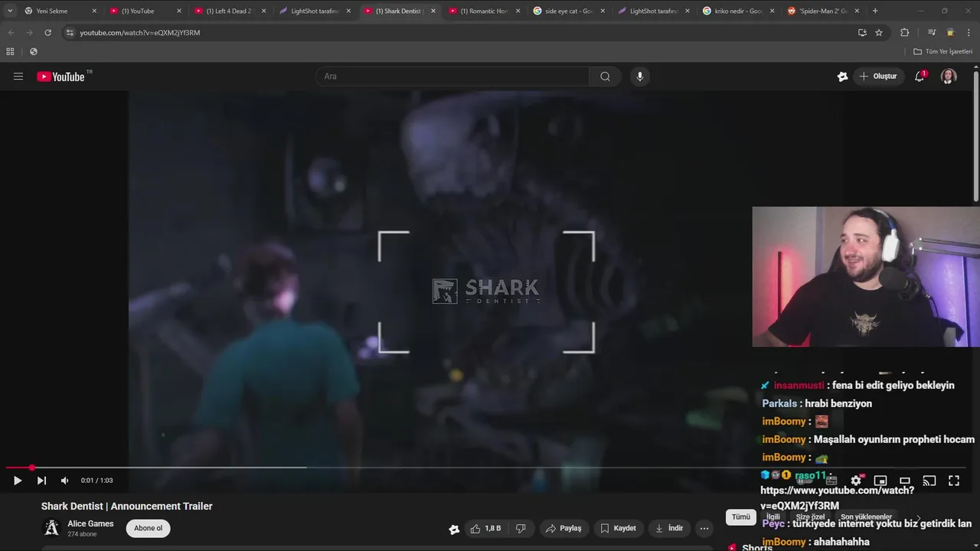Image resolution: width=980 pixels, height=551 pixels.
Task: Open the Alice Games channel name
Action: [90, 524]
